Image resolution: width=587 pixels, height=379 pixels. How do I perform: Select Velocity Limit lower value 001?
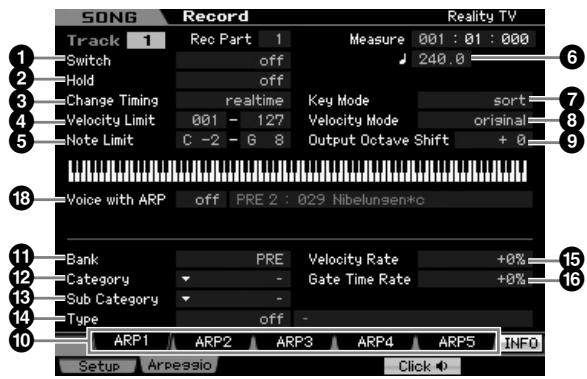(x=201, y=120)
